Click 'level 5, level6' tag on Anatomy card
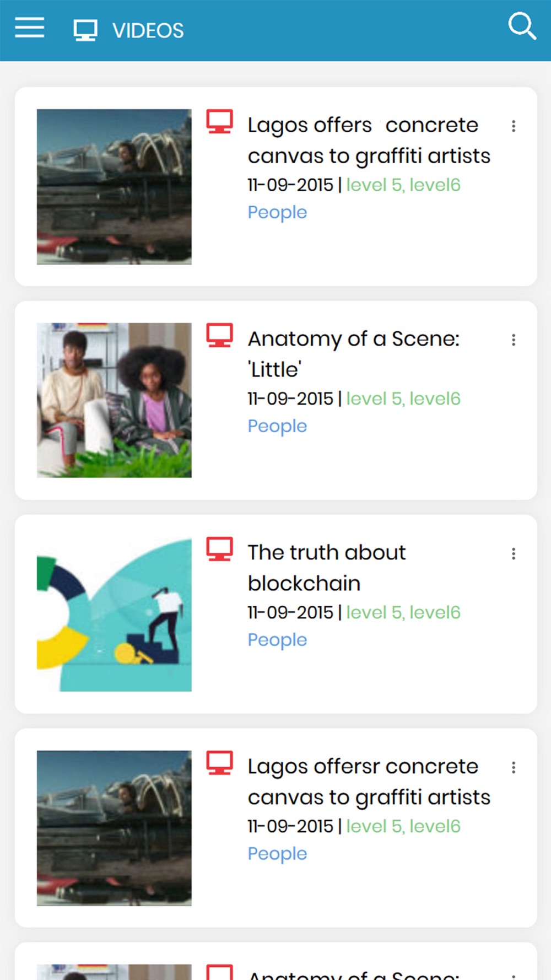 pyautogui.click(x=403, y=399)
